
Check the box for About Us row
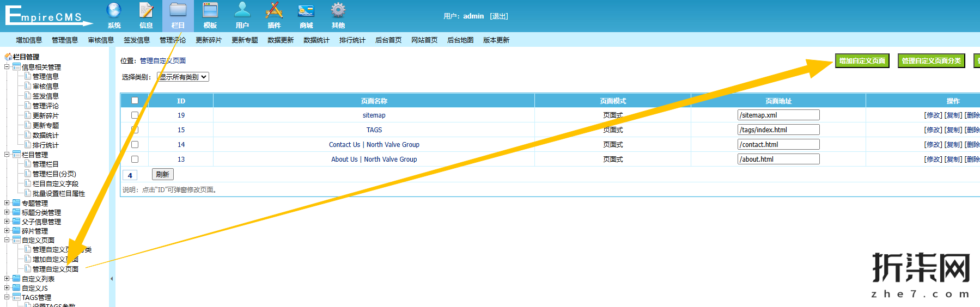[135, 159]
